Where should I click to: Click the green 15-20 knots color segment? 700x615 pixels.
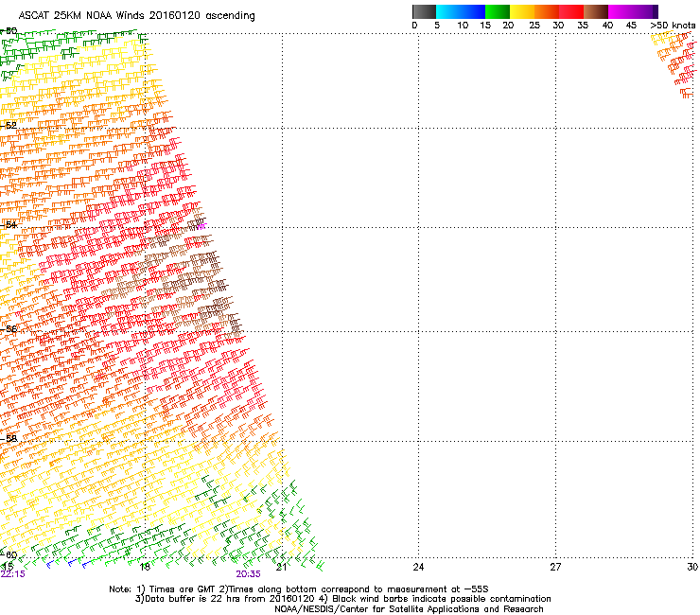(x=498, y=11)
